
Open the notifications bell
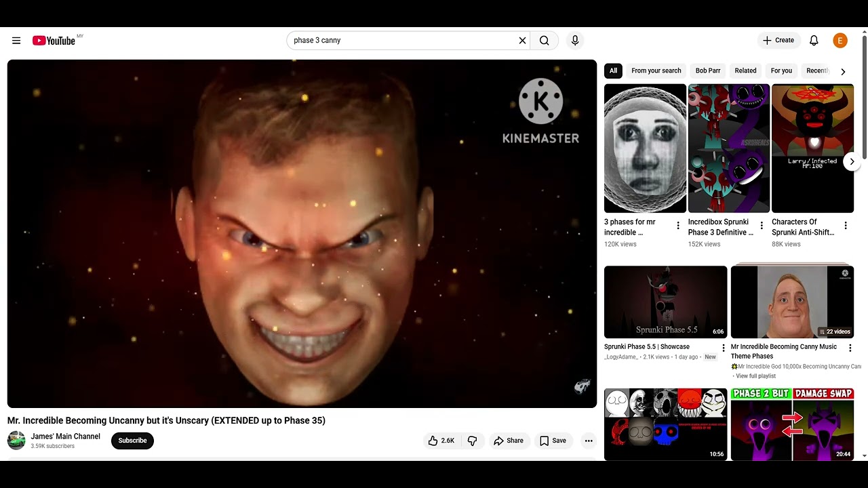click(814, 41)
